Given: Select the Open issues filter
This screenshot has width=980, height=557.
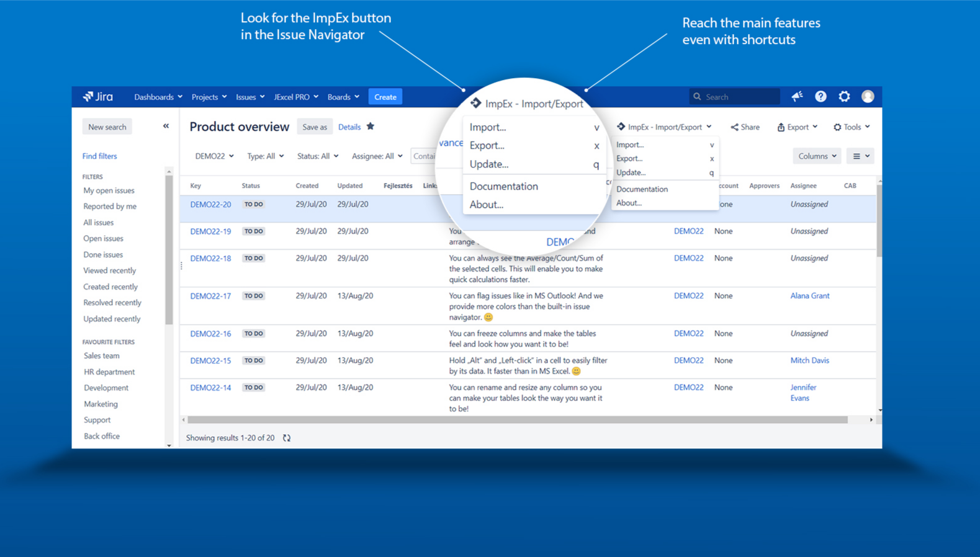Looking at the screenshot, I should tap(103, 239).
